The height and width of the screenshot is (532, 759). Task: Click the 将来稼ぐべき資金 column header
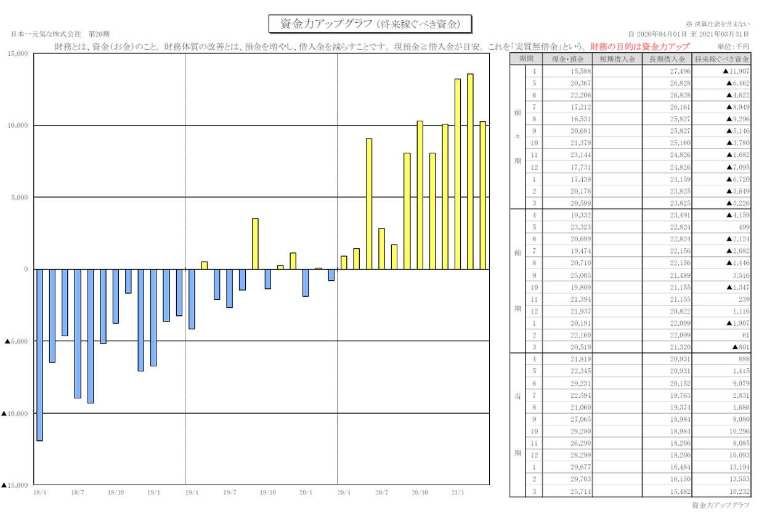721,59
